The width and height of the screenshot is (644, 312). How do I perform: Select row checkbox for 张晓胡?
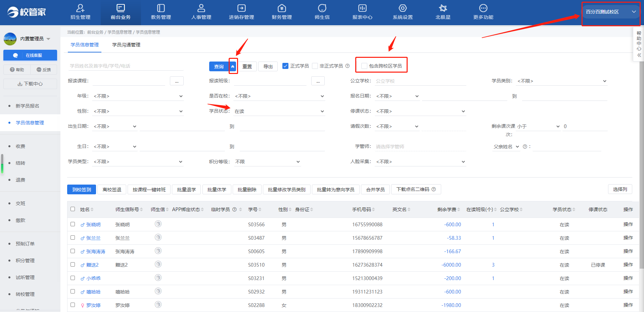[73, 224]
